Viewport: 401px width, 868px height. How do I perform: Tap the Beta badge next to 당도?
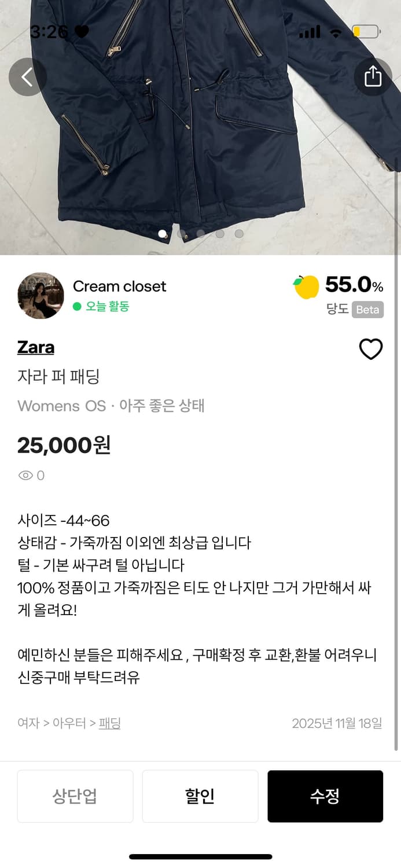tap(367, 310)
